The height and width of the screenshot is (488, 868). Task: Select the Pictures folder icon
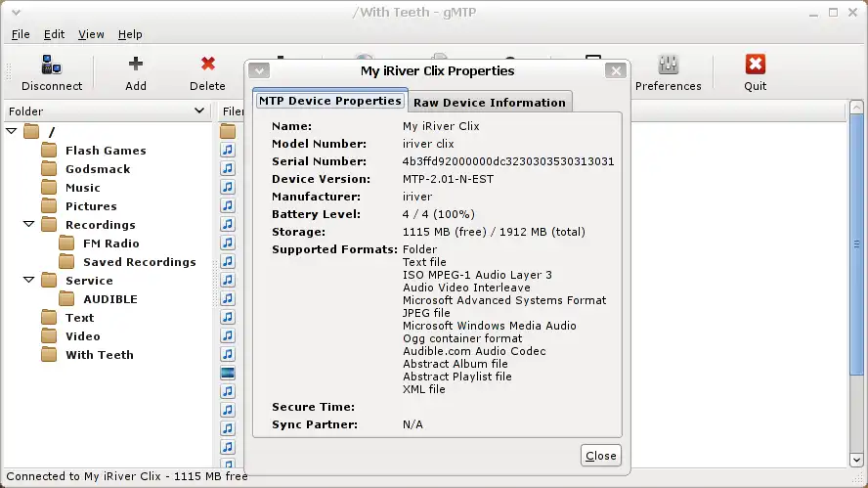click(49, 206)
